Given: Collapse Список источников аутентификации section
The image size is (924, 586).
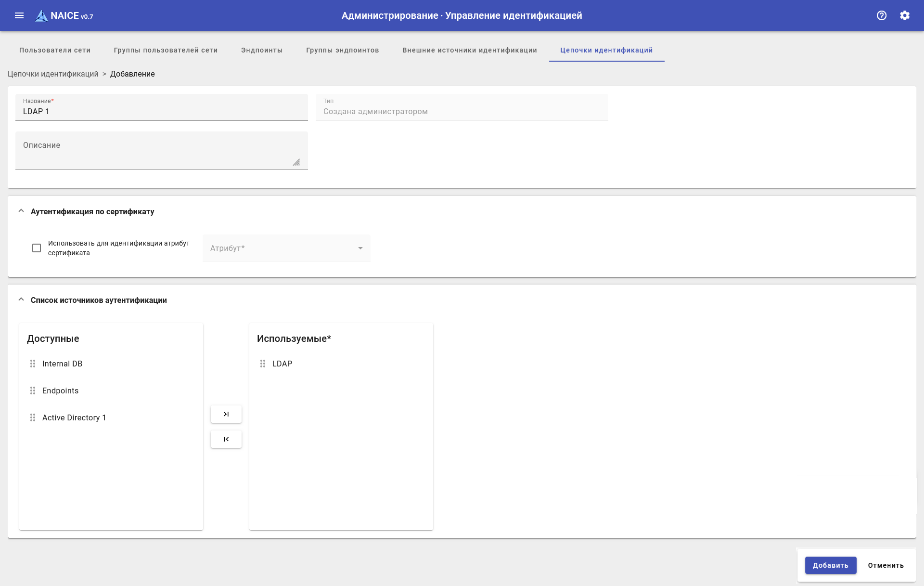Looking at the screenshot, I should point(21,300).
